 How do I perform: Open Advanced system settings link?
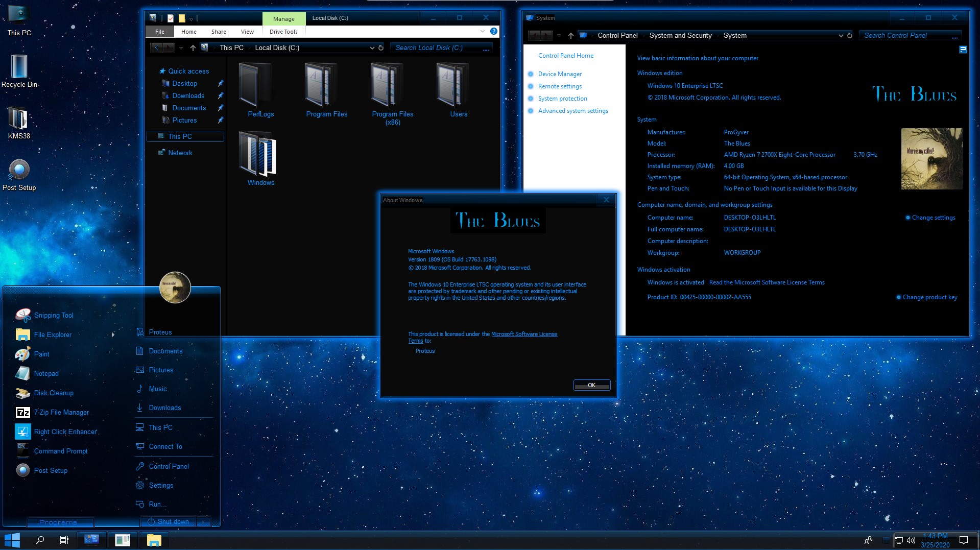tap(573, 111)
